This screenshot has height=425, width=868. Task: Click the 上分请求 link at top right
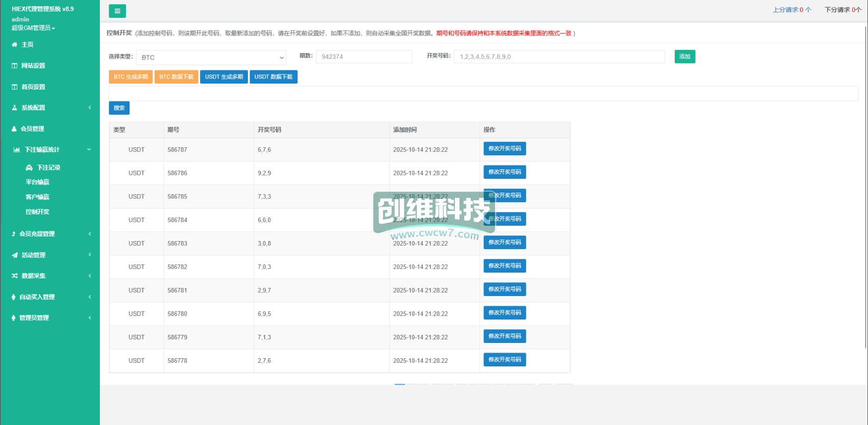[792, 10]
